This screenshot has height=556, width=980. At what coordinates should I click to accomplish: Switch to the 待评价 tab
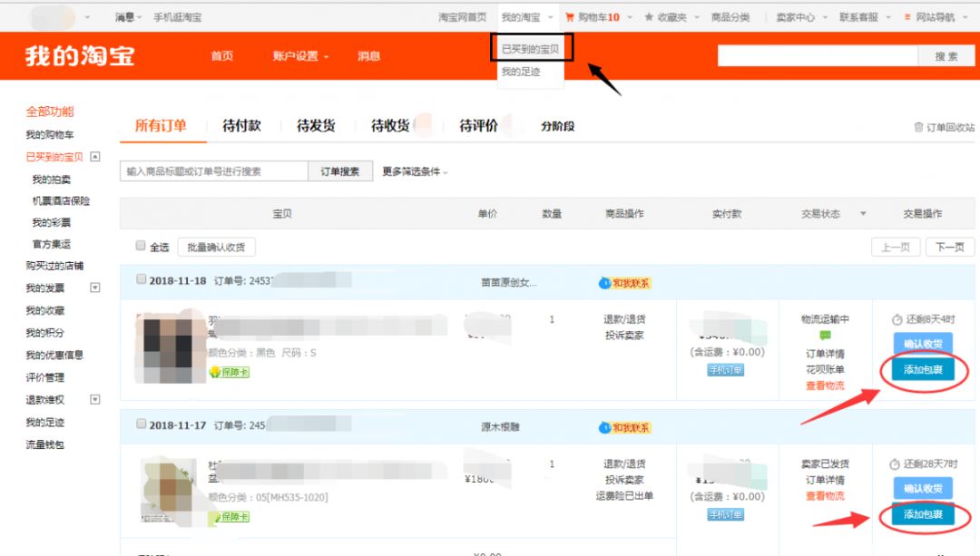click(479, 125)
